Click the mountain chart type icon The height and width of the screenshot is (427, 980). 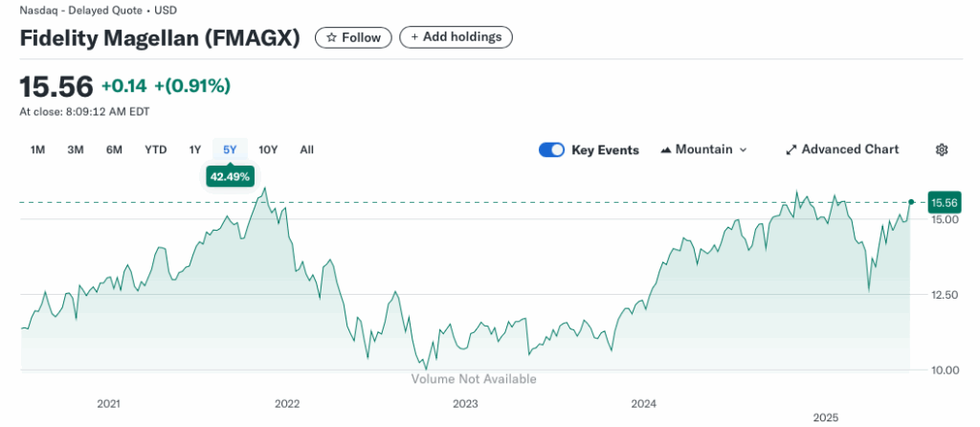pos(666,149)
